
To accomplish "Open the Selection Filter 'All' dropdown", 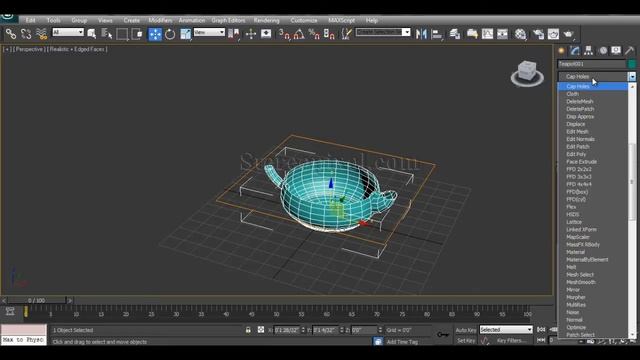I will coord(68,32).
